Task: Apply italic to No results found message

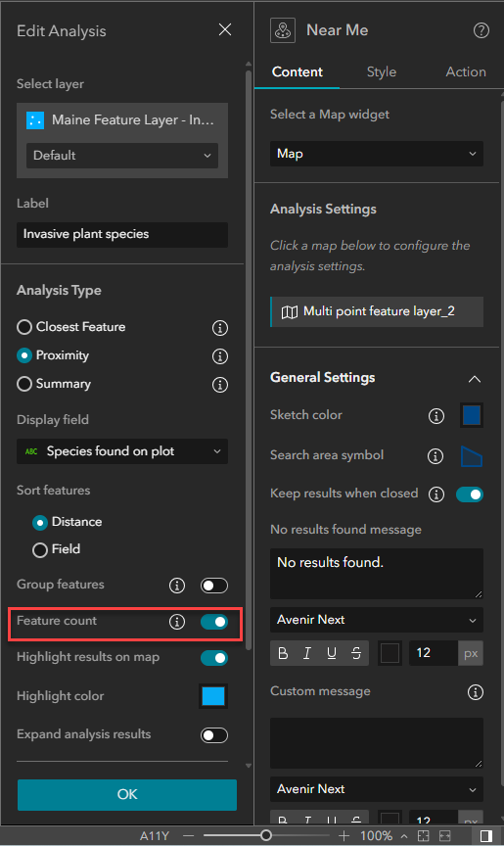Action: coord(307,653)
